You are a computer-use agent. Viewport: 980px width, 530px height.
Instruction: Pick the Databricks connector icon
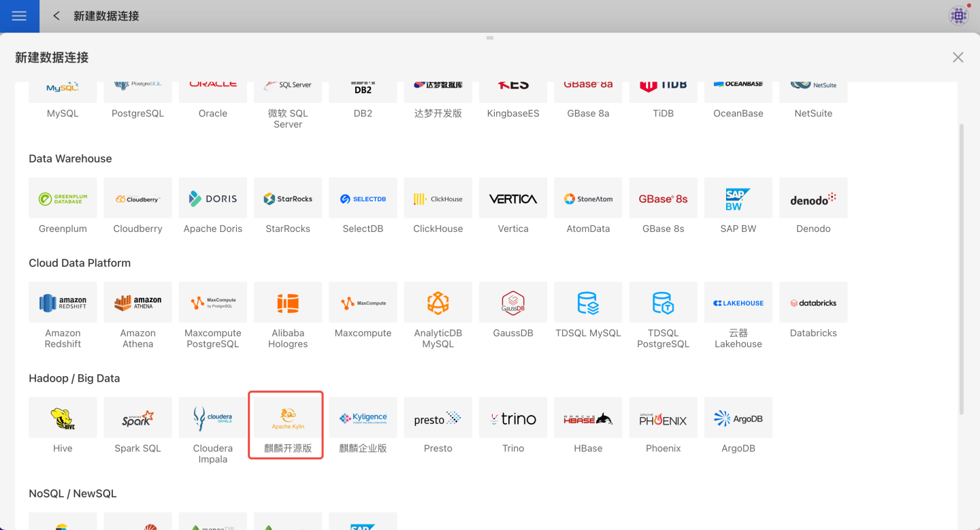[813, 303]
